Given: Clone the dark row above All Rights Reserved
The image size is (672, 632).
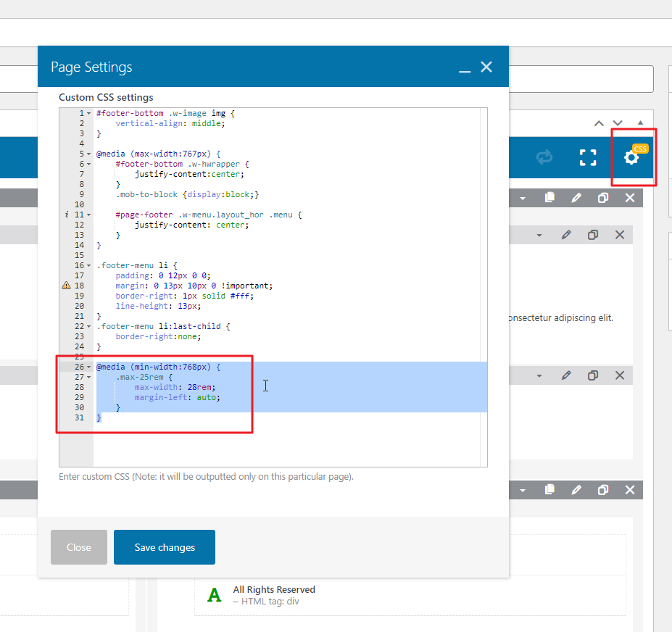Looking at the screenshot, I should click(603, 489).
